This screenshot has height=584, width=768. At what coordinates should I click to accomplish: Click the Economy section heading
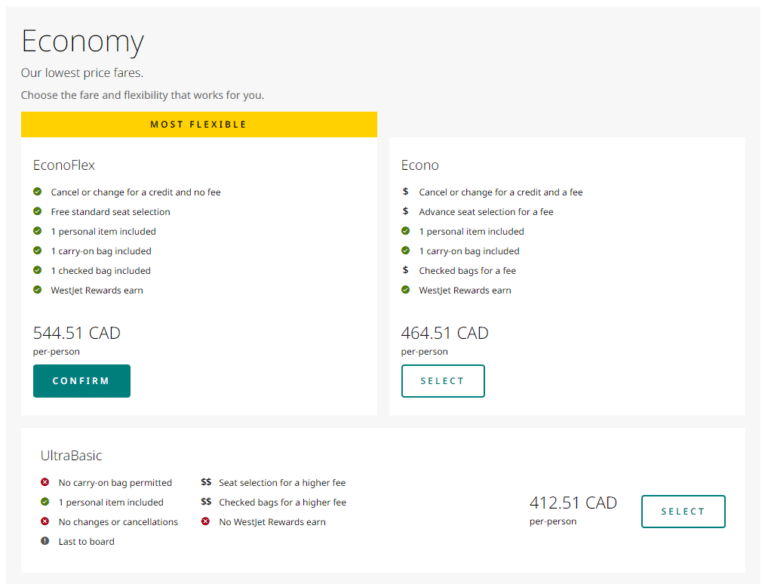click(x=82, y=42)
